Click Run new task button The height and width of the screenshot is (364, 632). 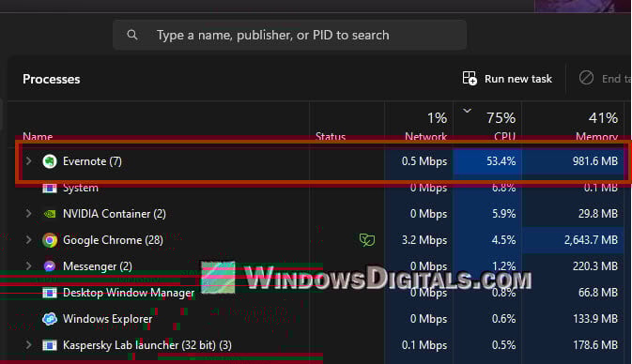tap(507, 79)
